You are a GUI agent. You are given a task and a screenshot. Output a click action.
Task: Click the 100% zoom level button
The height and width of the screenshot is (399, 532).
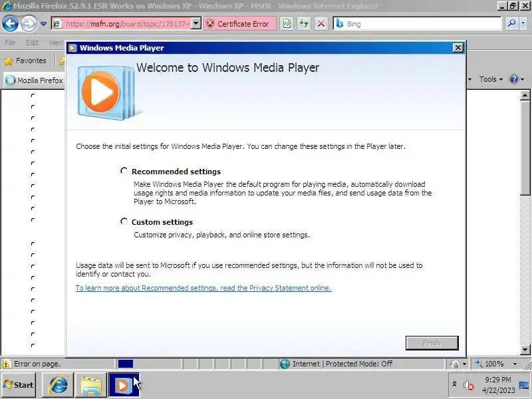(x=489, y=364)
